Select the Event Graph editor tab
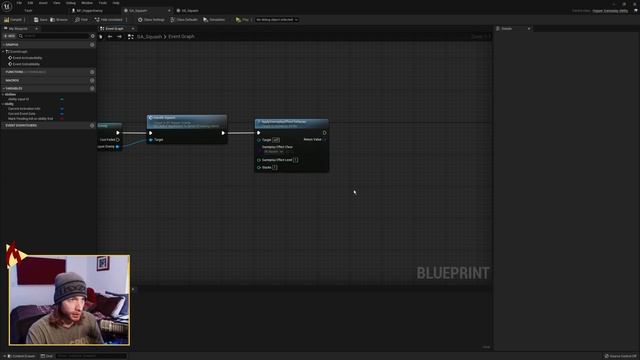This screenshot has height=360, width=640. pyautogui.click(x=114, y=29)
